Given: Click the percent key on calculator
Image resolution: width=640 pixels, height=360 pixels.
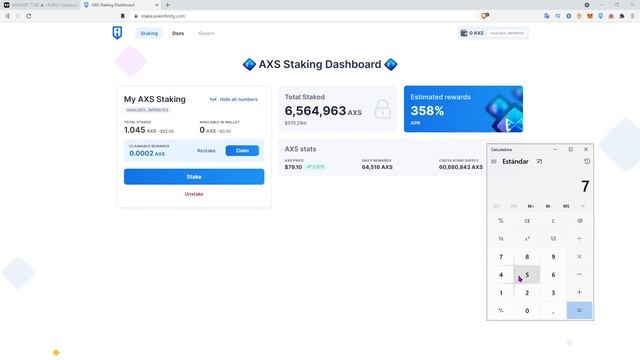Looking at the screenshot, I should pyautogui.click(x=501, y=221).
